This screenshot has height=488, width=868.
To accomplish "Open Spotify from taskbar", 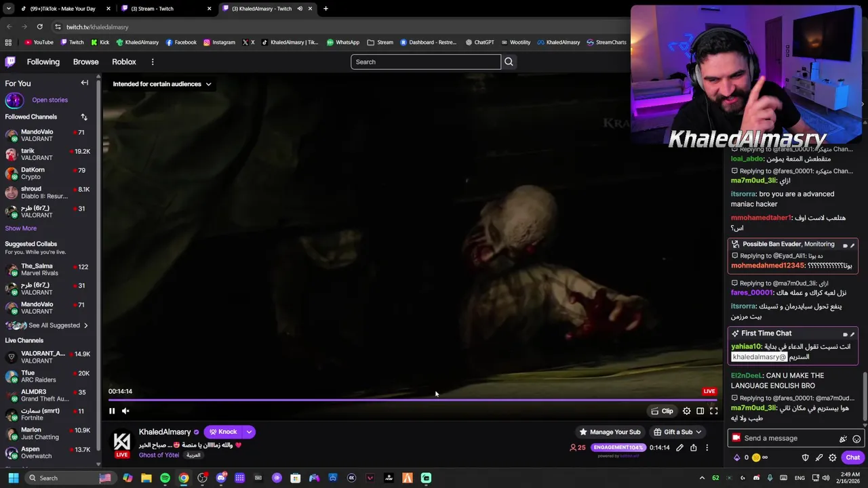I will tap(165, 478).
